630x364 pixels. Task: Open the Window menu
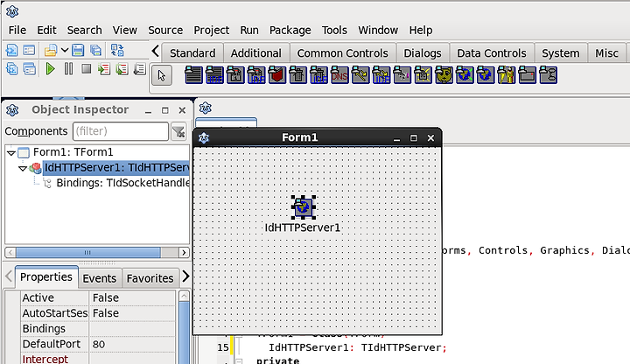point(378,30)
